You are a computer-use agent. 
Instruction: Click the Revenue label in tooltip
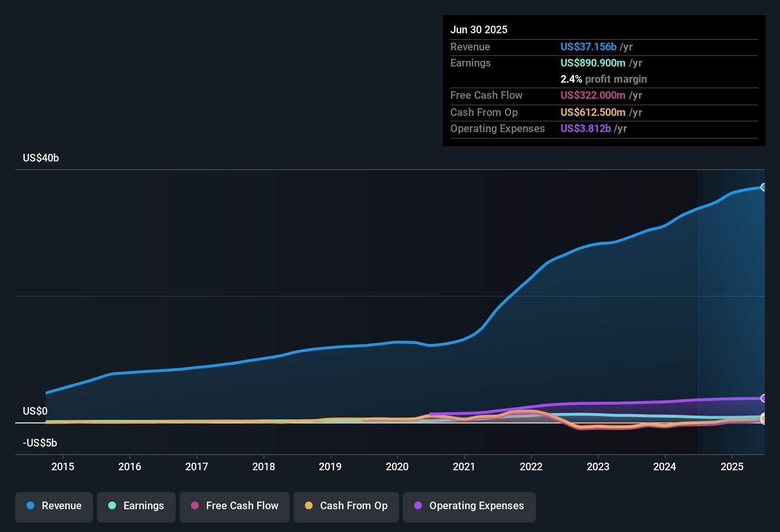click(x=470, y=47)
